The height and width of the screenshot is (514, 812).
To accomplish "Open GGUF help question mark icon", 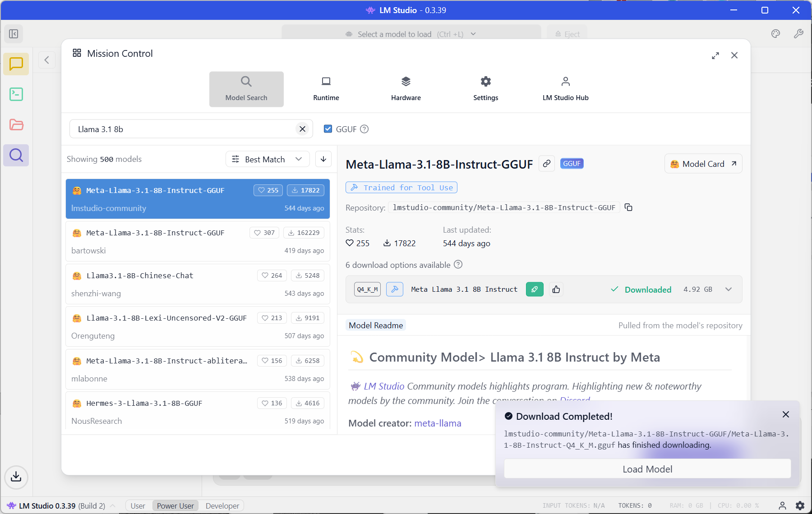I will 364,129.
